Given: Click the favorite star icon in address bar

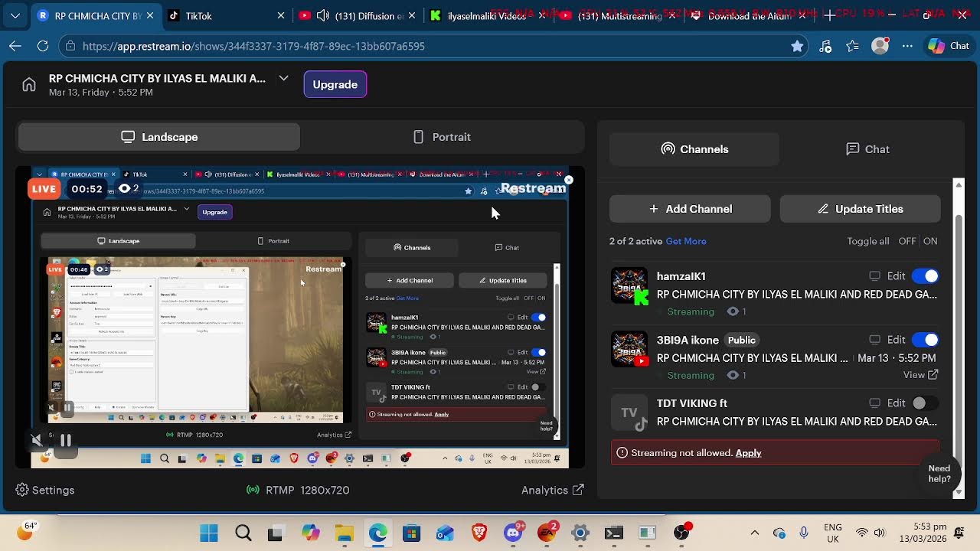Looking at the screenshot, I should coord(797,46).
